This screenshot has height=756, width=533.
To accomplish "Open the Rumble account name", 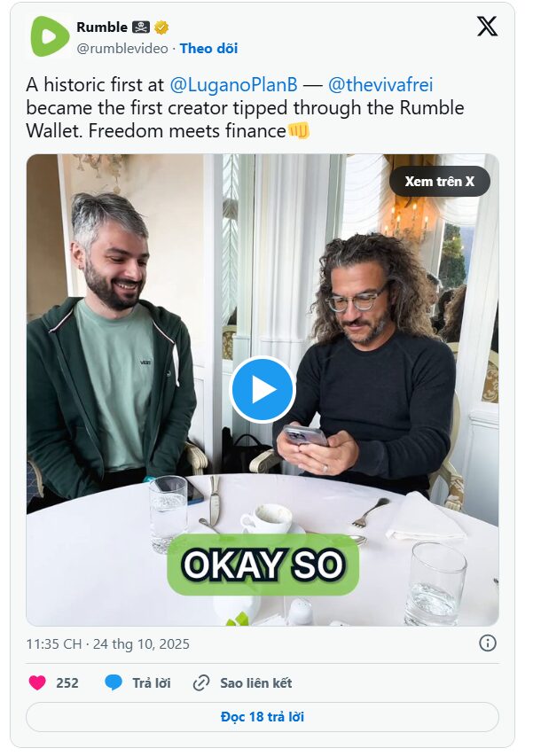I will [x=102, y=27].
